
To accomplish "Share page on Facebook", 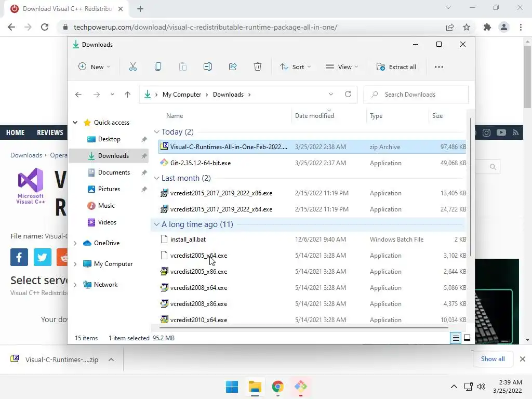I will tap(19, 257).
